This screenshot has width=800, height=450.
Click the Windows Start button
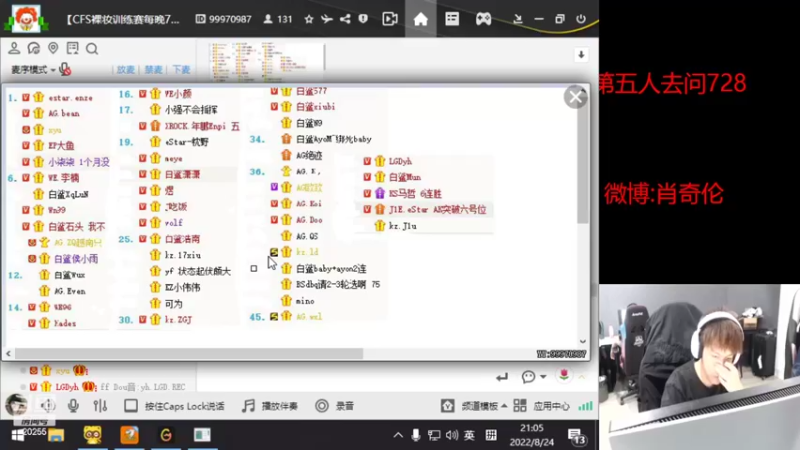coord(18,435)
